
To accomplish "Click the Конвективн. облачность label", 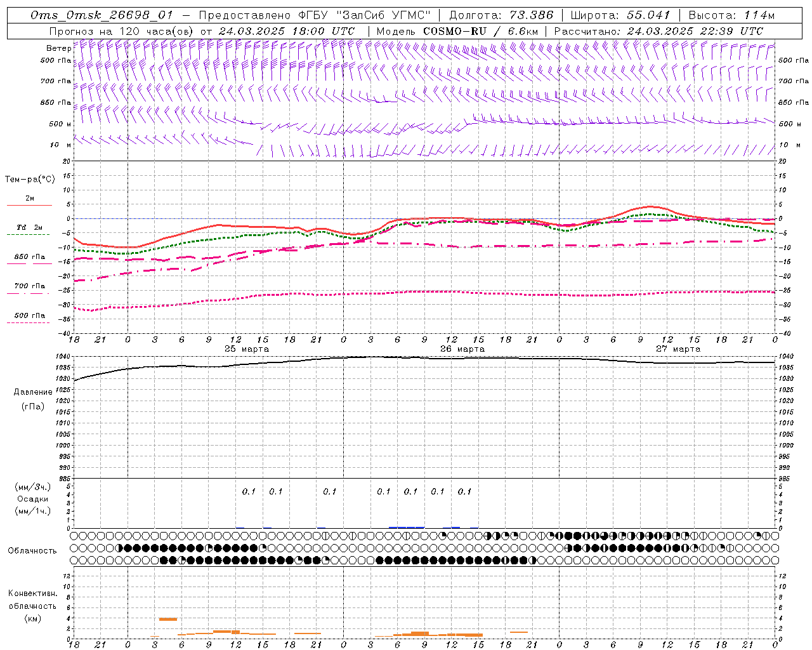I will pos(32,600).
